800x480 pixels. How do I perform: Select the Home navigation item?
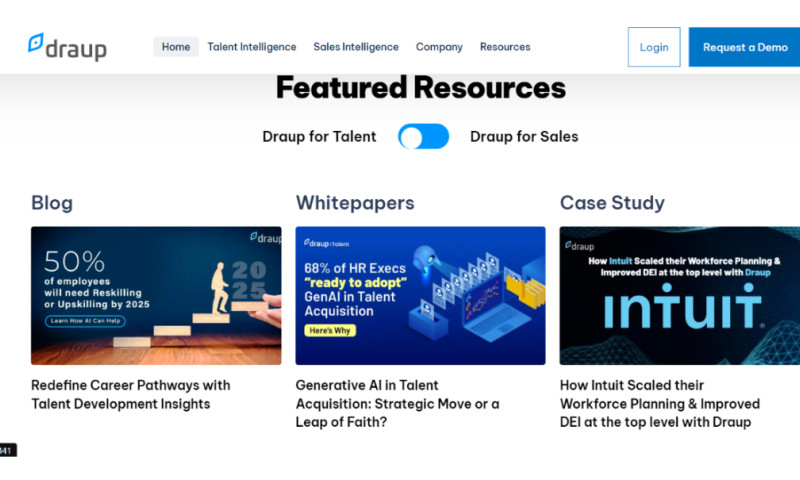pyautogui.click(x=176, y=47)
